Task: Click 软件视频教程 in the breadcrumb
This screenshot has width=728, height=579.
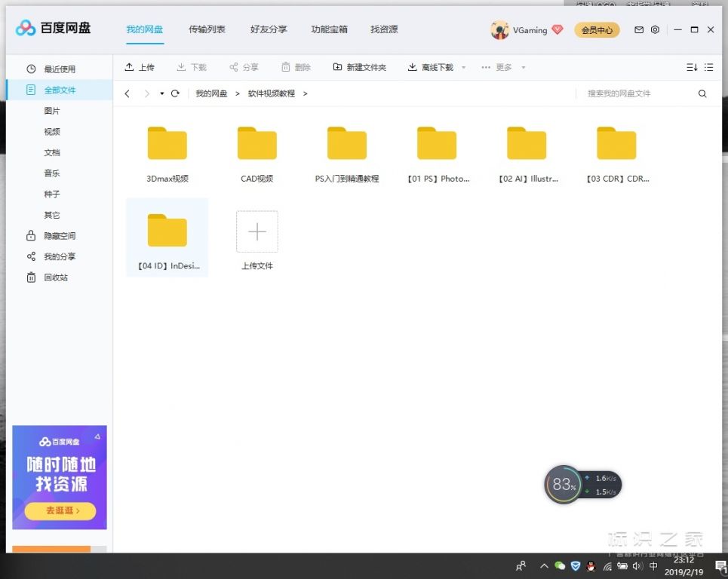Action: coord(271,93)
